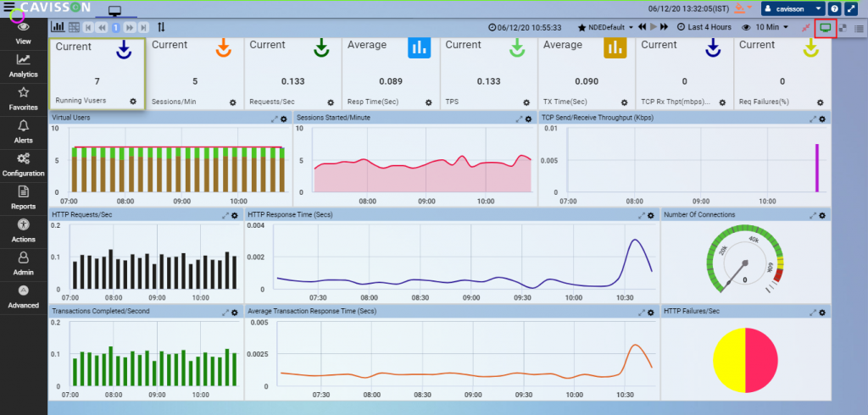
Task: Go to next dashboard page
Action: point(130,27)
